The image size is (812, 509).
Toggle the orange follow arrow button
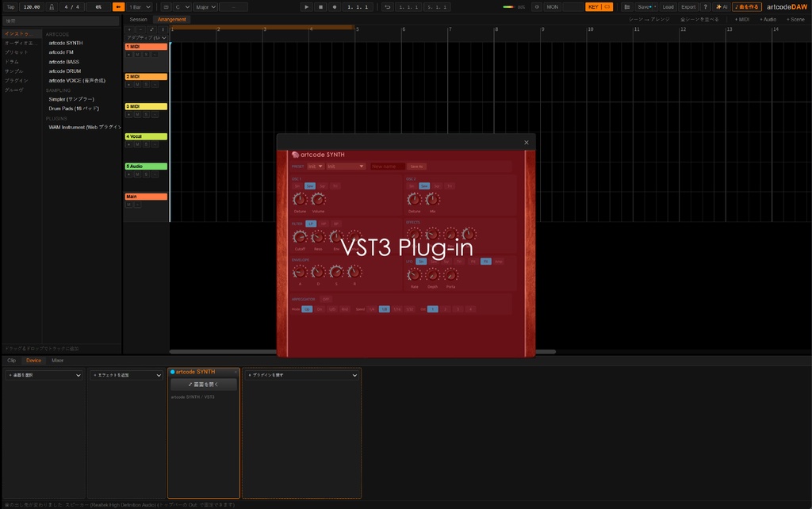119,6
